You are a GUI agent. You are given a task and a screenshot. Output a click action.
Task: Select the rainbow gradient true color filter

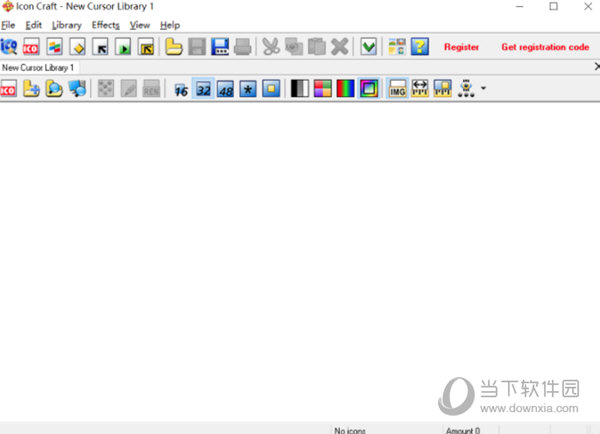pyautogui.click(x=368, y=88)
